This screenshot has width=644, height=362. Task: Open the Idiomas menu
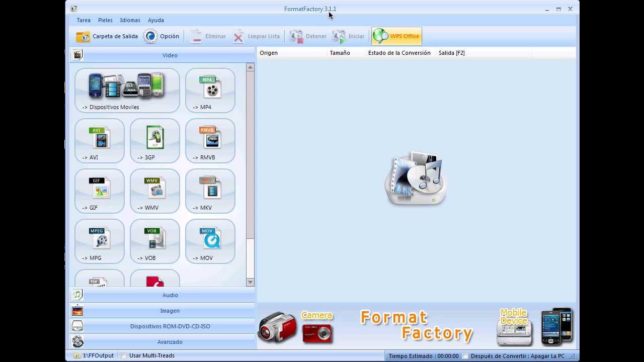click(x=130, y=20)
